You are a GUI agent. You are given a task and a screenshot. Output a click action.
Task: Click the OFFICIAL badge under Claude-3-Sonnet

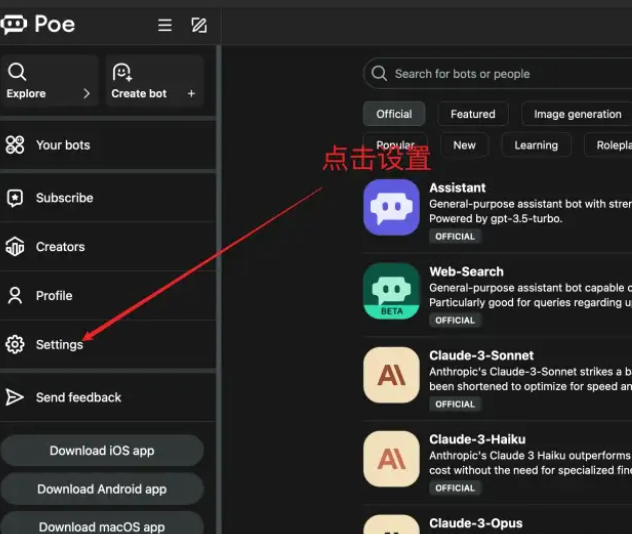pyautogui.click(x=455, y=404)
